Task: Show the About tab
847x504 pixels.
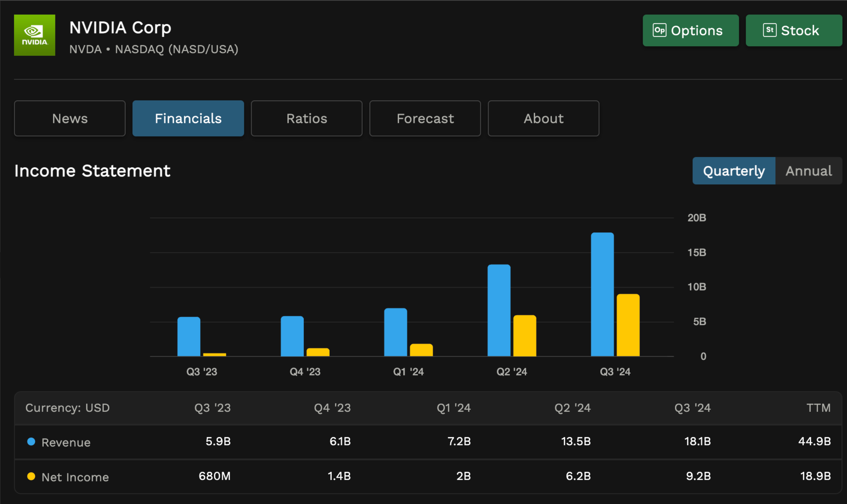Action: tap(543, 118)
